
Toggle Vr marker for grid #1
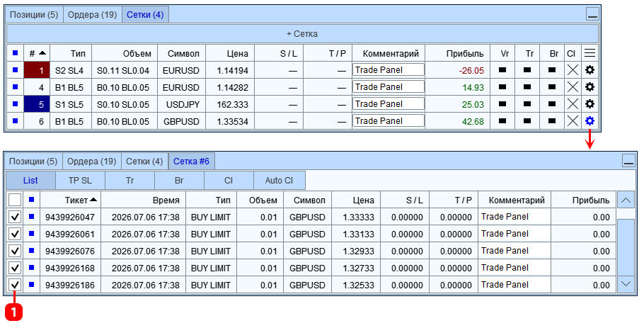[502, 70]
